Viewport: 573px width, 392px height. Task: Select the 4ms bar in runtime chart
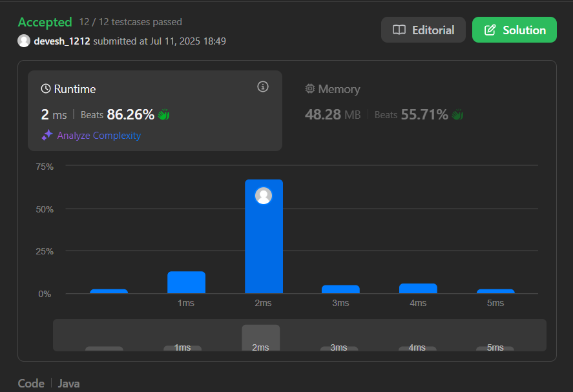418,289
